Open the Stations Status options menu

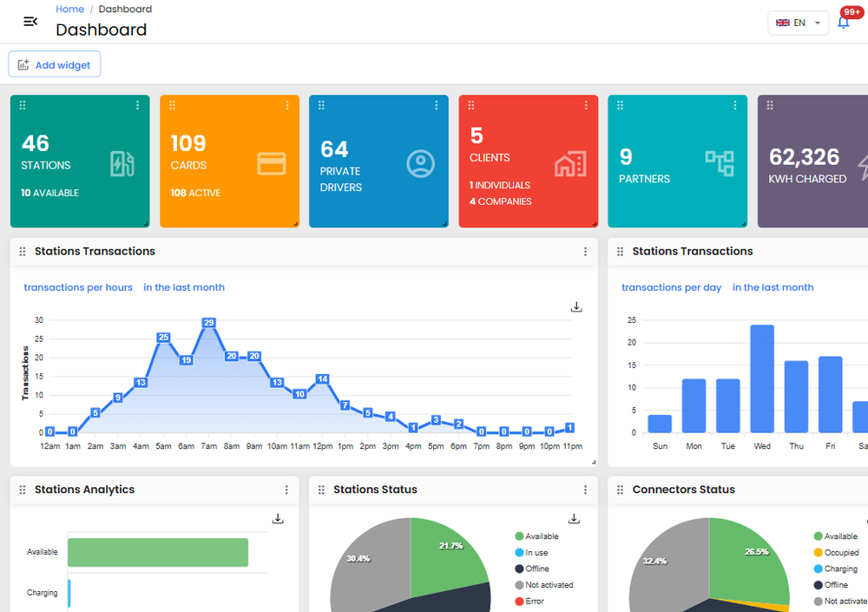[585, 490]
